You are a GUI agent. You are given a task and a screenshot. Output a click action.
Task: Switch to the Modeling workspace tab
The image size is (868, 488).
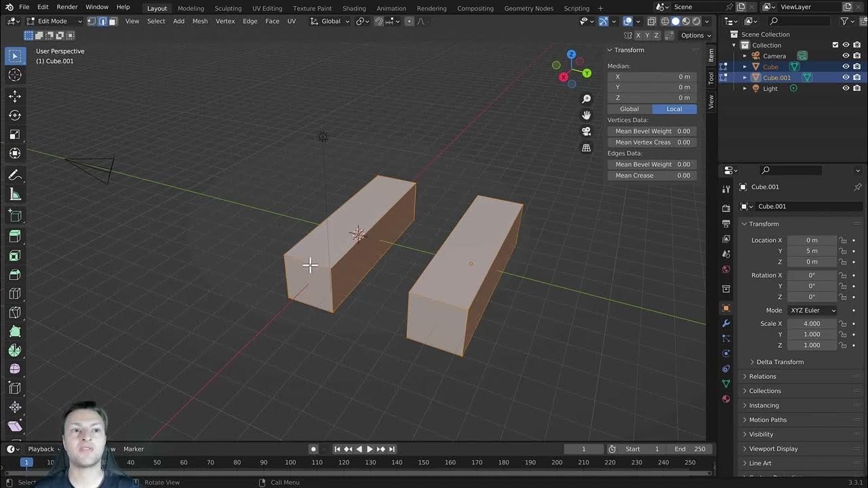click(x=191, y=8)
